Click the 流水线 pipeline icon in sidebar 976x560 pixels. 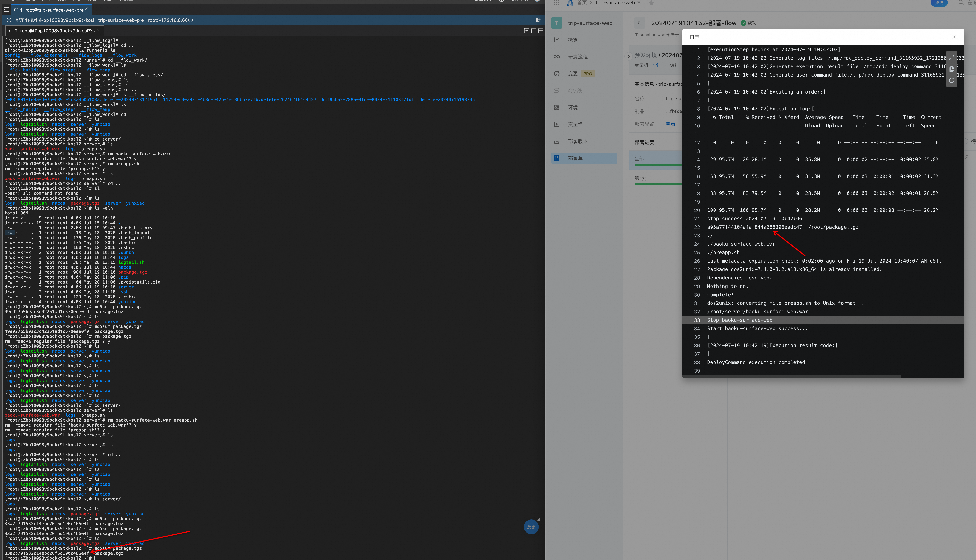coord(557,91)
